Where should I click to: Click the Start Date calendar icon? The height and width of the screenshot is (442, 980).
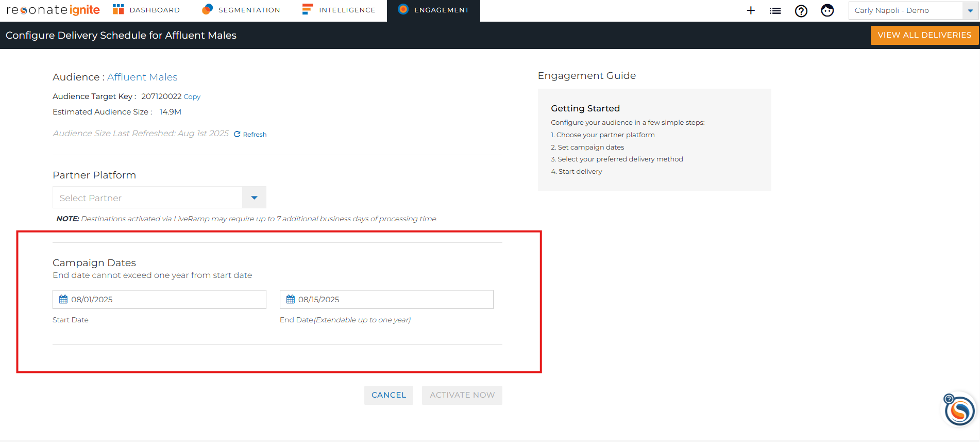(63, 299)
